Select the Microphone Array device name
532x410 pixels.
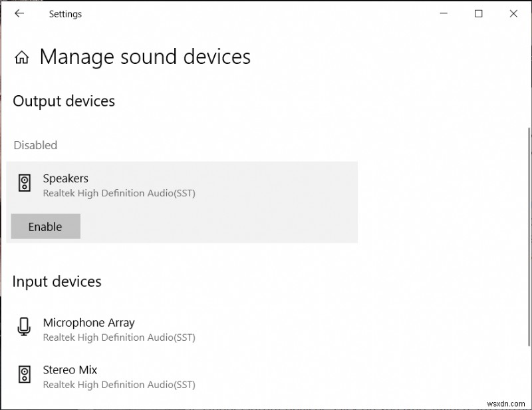[x=88, y=323]
